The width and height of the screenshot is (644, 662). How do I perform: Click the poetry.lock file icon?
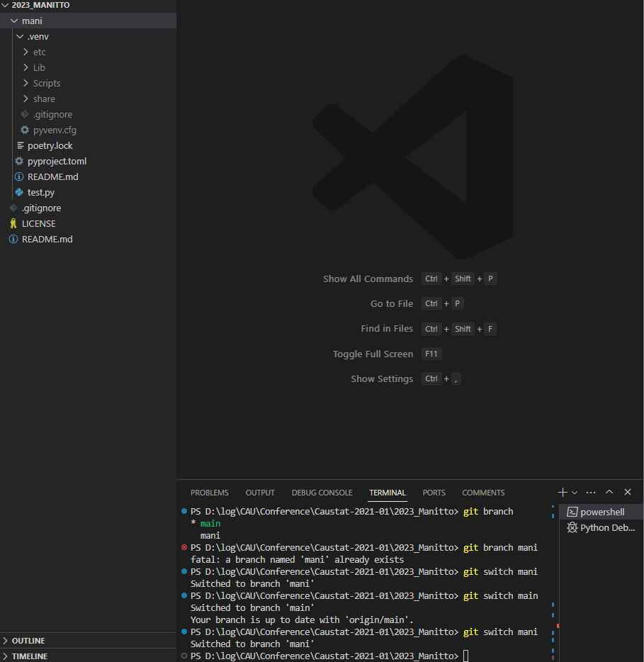(20, 146)
